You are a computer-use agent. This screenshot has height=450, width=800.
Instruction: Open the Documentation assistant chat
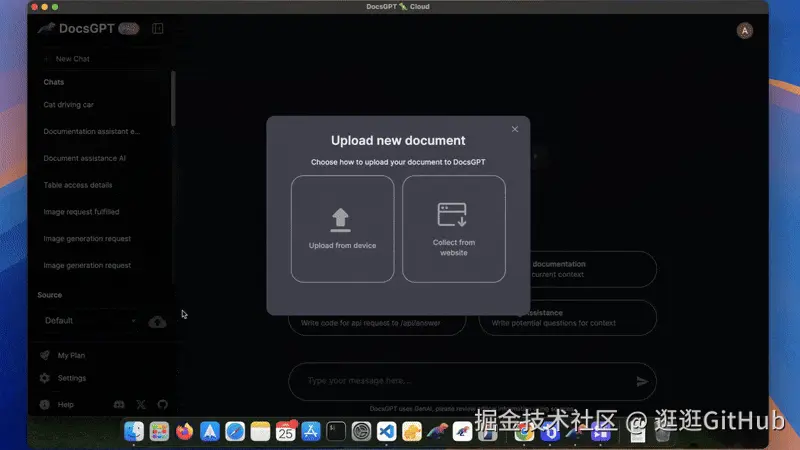[91, 131]
